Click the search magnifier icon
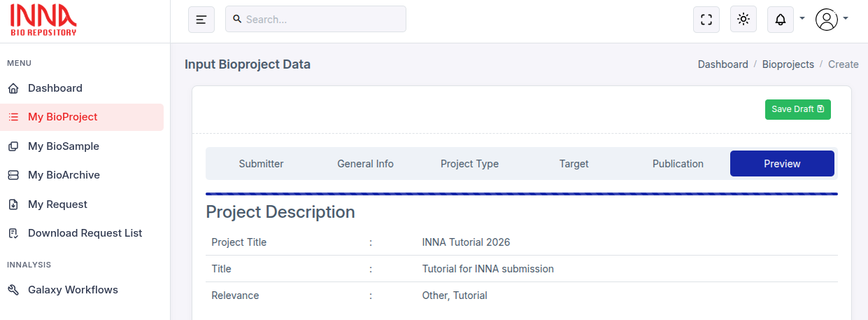The height and width of the screenshot is (320, 868). 237,20
